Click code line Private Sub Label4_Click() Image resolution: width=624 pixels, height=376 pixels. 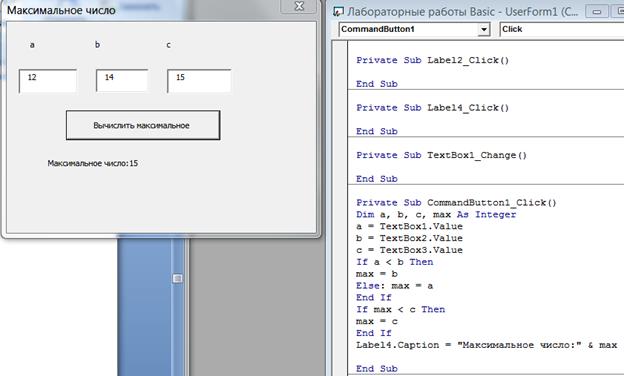pos(433,108)
